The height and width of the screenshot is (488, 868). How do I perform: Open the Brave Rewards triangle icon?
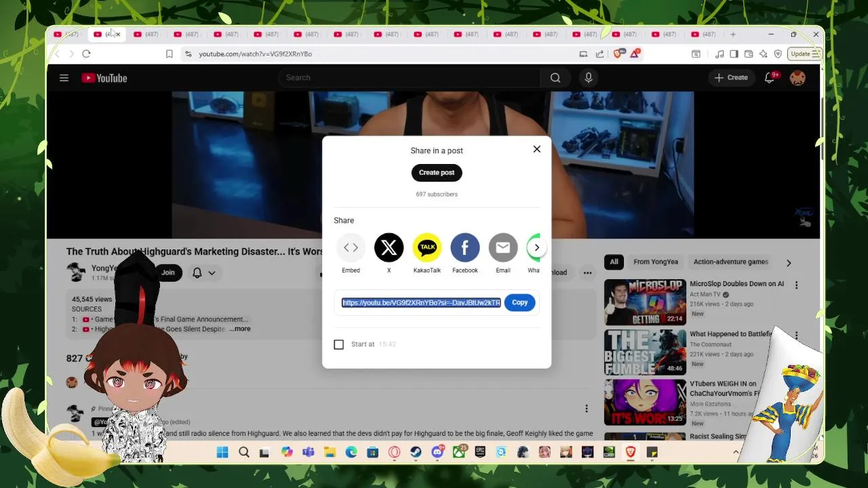click(635, 54)
